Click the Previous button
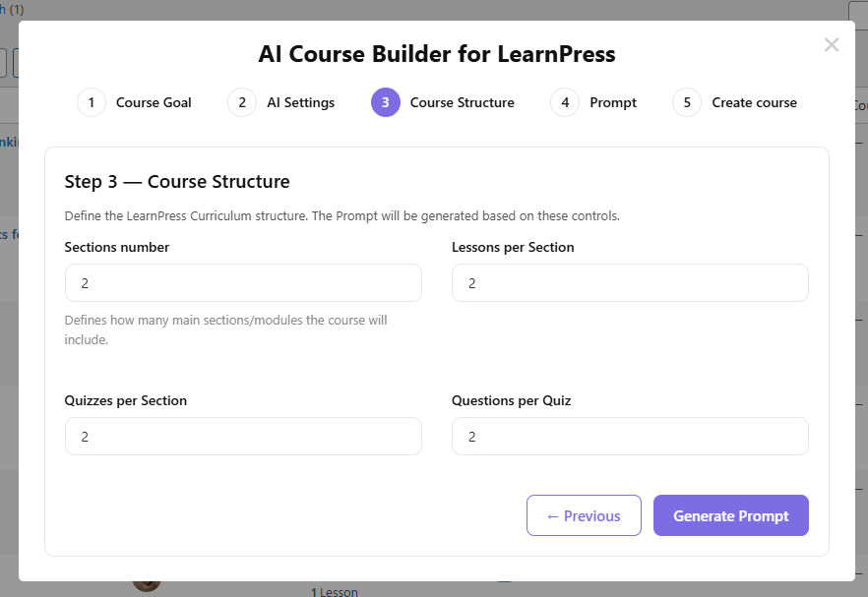 point(584,515)
